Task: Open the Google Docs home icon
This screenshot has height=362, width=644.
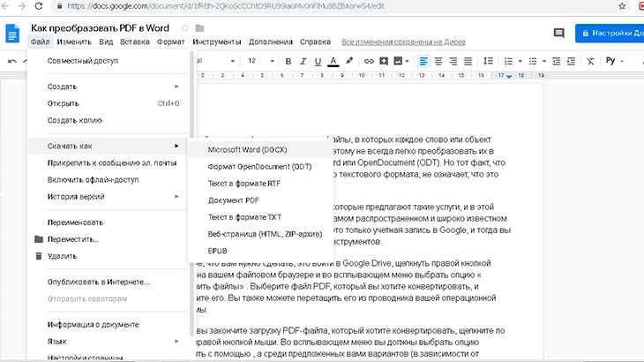Action: click(x=12, y=34)
